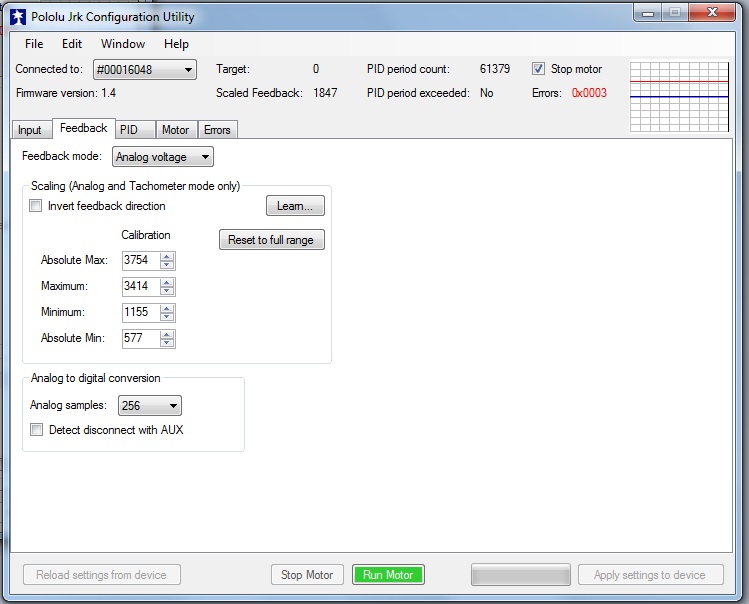The image size is (749, 604).
Task: Open the Connected to device dropdown
Action: (x=145, y=70)
